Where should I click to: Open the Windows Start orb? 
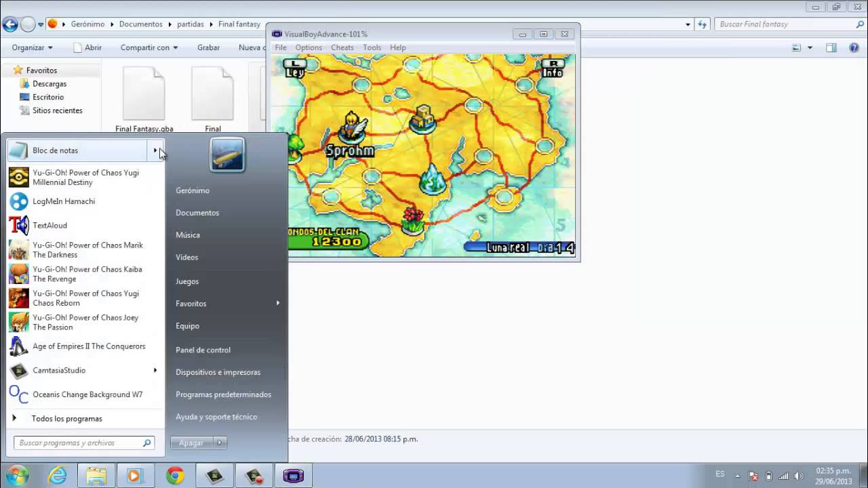17,475
